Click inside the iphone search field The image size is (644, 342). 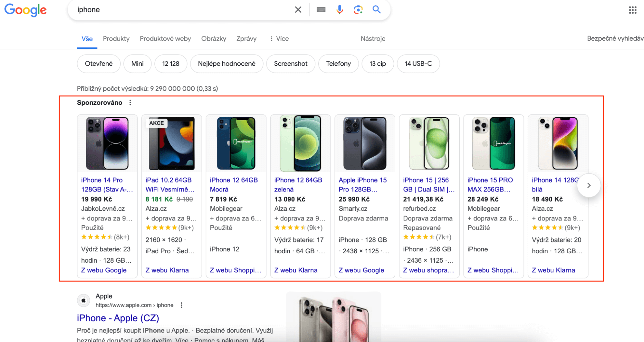180,10
